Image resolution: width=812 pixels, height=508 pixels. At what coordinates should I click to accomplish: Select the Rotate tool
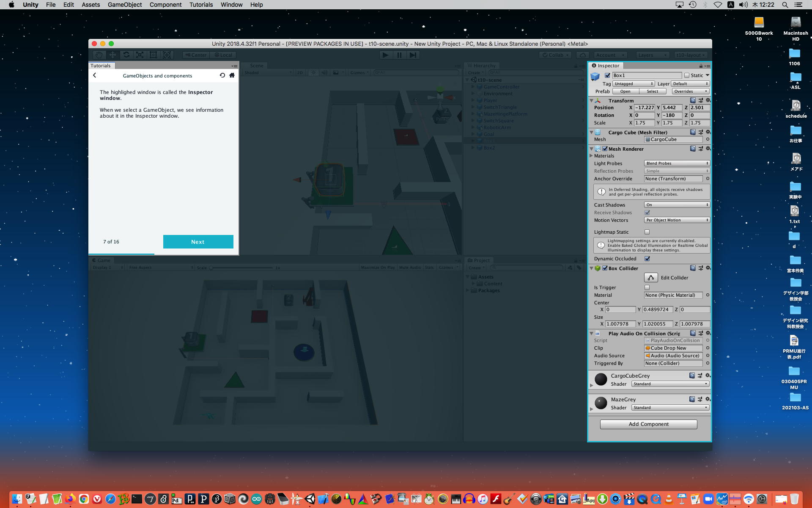126,55
